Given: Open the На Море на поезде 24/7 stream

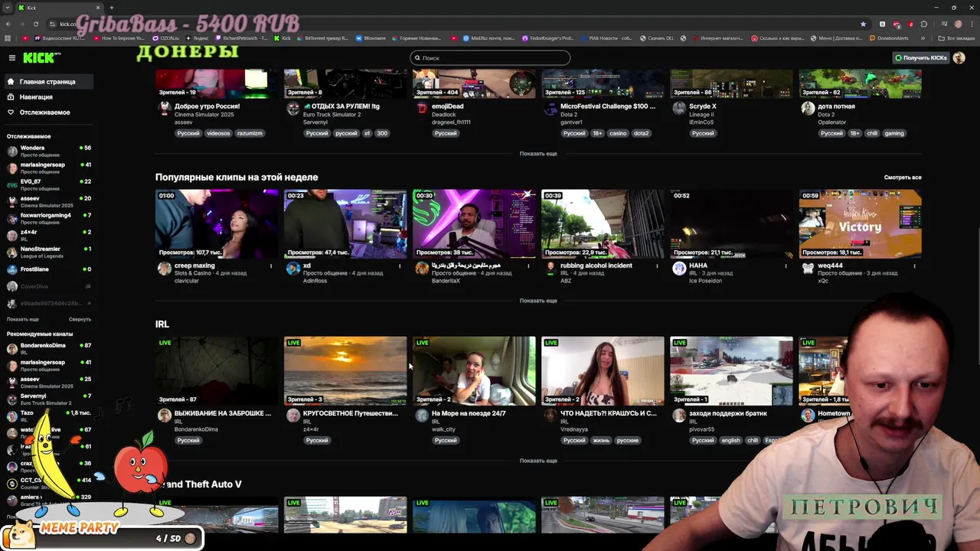Looking at the screenshot, I should [474, 371].
